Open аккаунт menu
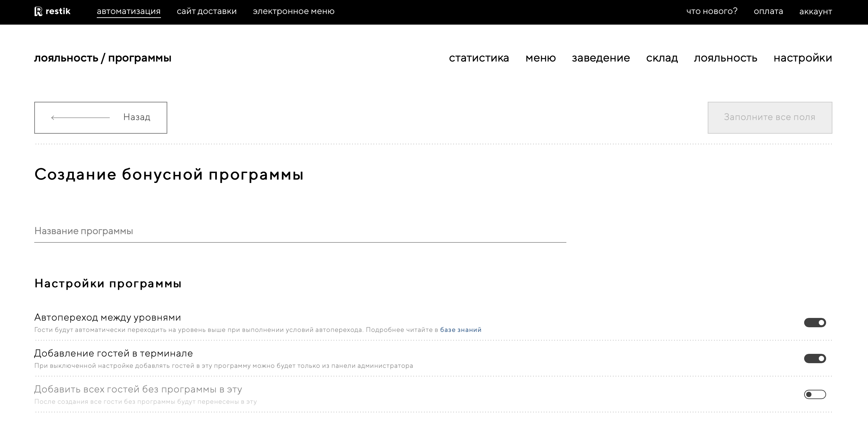 click(x=815, y=11)
